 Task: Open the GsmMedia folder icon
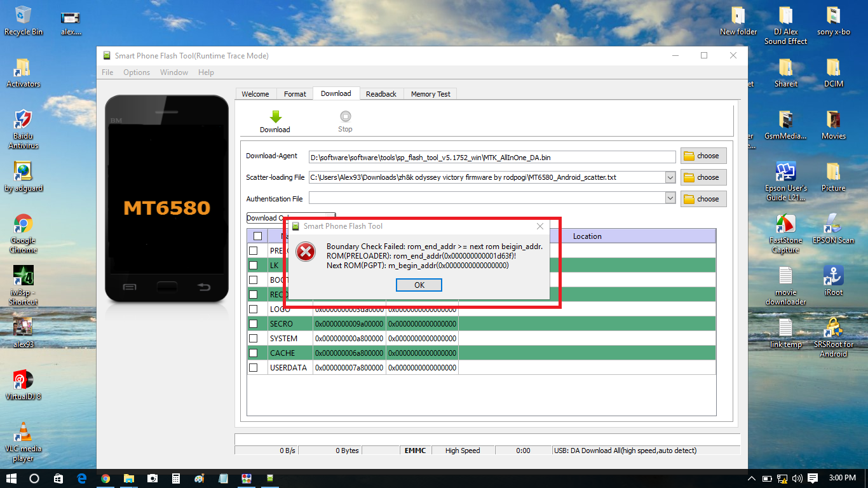click(785, 119)
